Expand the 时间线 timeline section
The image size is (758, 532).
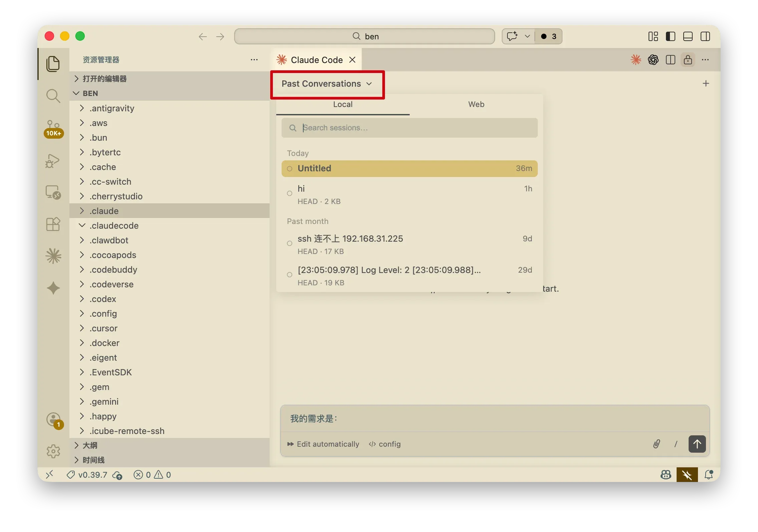(x=169, y=460)
